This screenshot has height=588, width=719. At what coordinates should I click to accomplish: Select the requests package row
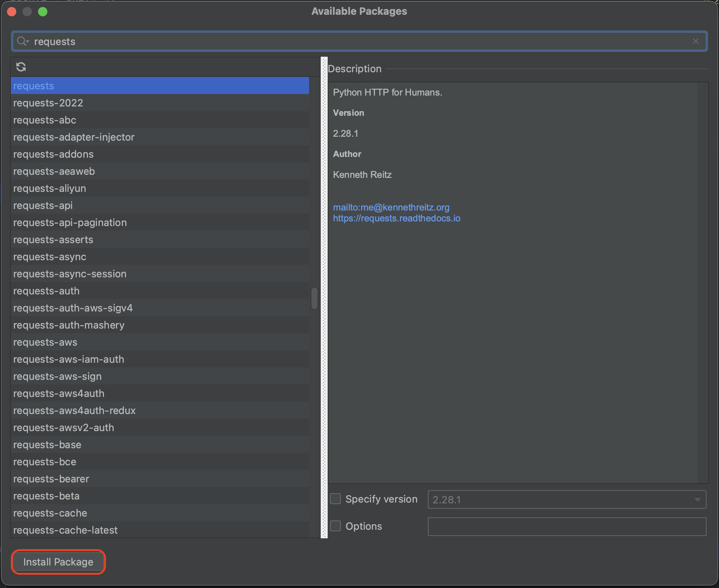coord(160,85)
